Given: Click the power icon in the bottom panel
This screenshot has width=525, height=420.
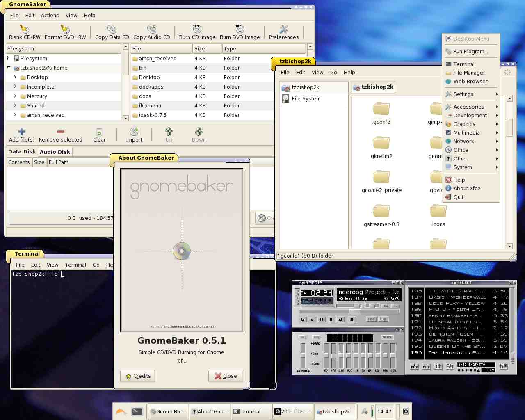Looking at the screenshot, I should [x=406, y=411].
